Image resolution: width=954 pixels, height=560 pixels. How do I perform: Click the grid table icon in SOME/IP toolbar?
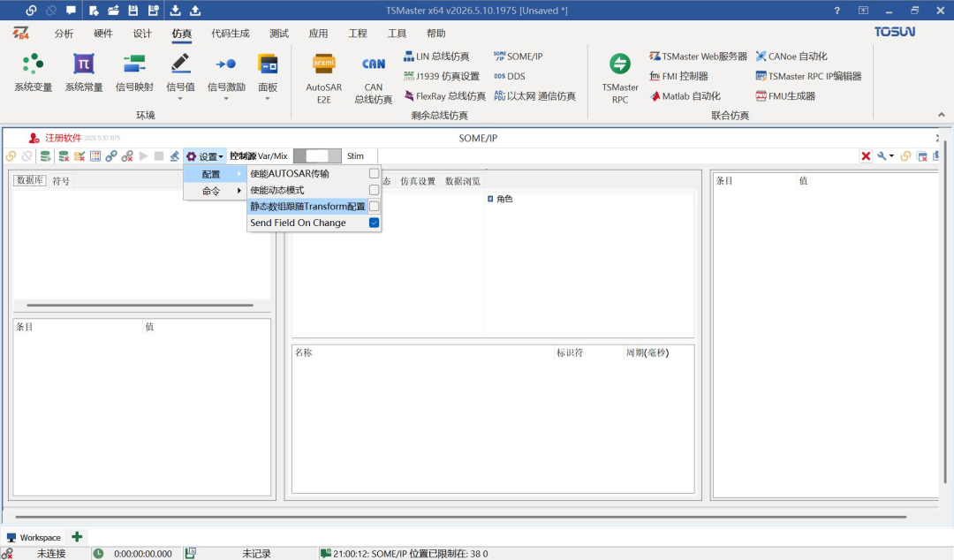(95, 156)
